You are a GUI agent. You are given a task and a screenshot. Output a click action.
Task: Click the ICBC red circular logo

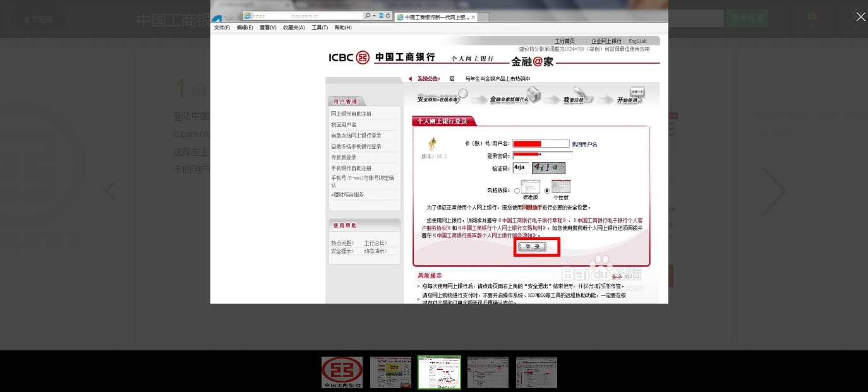click(363, 57)
